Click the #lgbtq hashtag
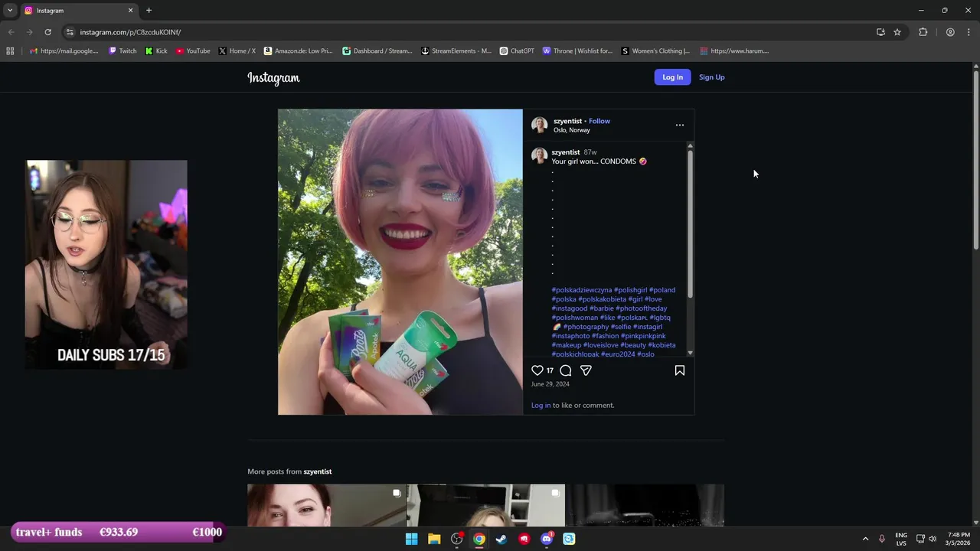Viewport: 980px width, 551px height. click(660, 318)
